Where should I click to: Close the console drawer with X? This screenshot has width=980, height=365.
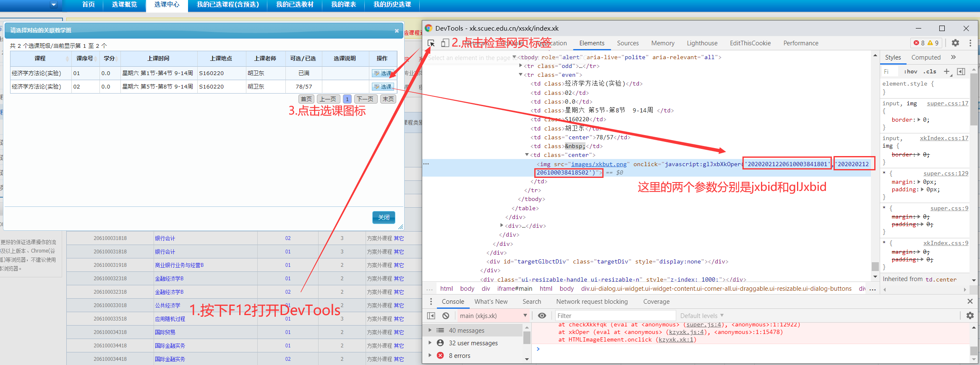coord(970,301)
